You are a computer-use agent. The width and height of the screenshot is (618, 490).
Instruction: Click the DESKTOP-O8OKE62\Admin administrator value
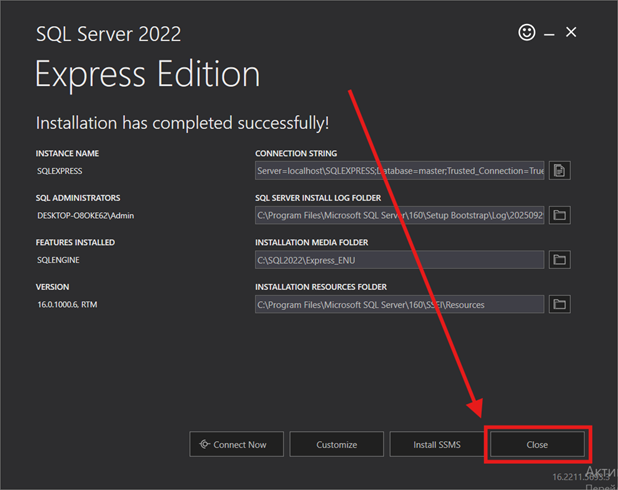pos(86,216)
